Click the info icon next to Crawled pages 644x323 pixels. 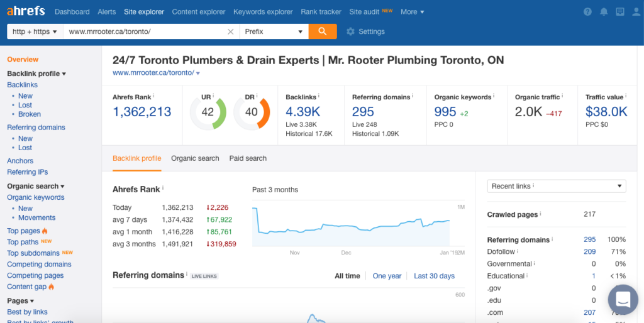[x=540, y=214]
